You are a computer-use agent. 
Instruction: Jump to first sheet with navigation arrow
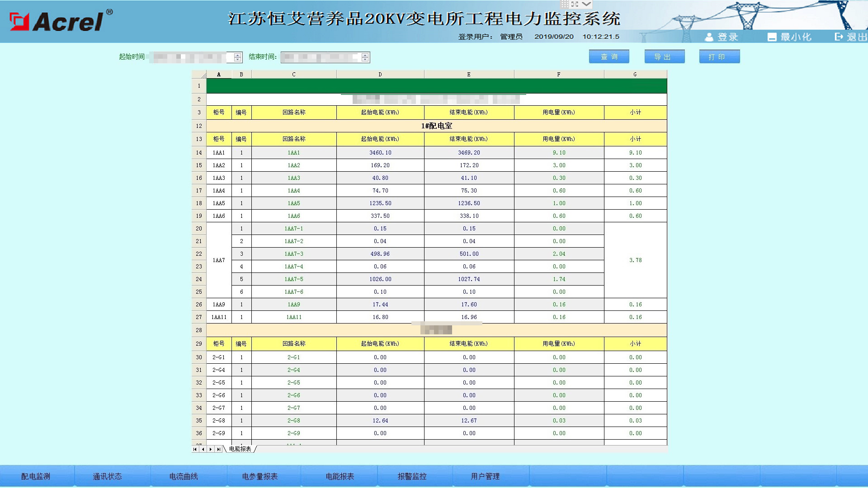pyautogui.click(x=195, y=449)
